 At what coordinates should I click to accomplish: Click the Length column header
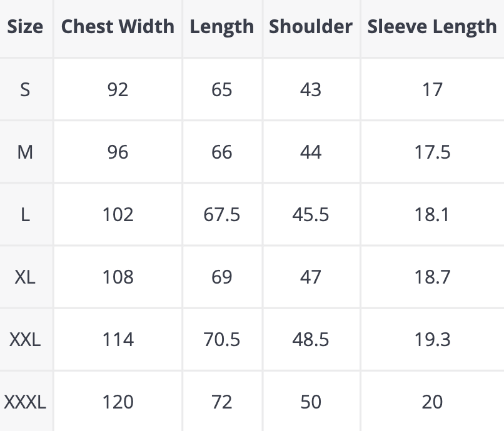222,27
